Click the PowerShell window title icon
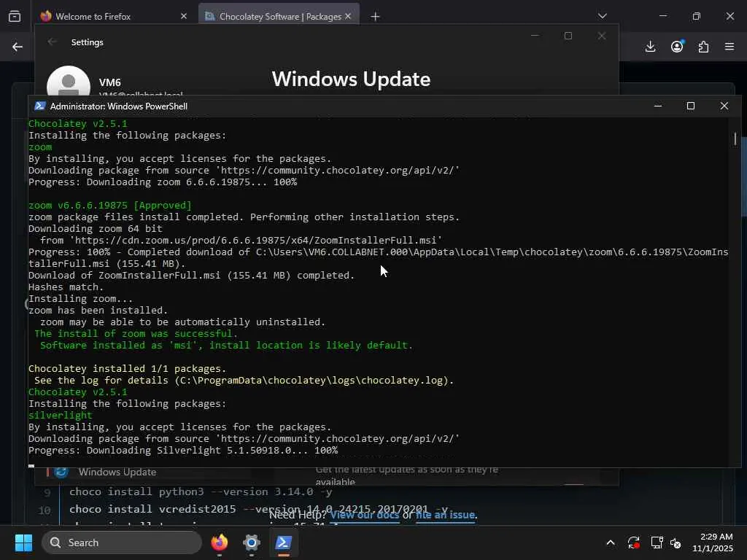 [40, 106]
